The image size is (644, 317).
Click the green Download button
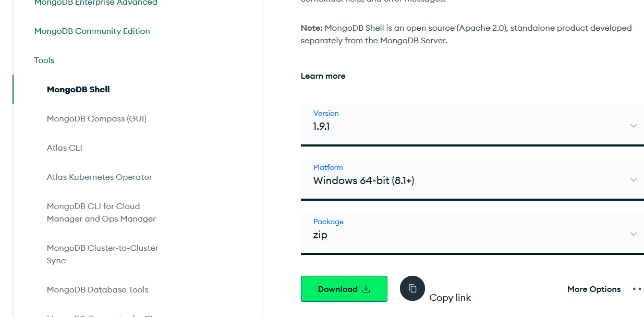click(x=344, y=289)
